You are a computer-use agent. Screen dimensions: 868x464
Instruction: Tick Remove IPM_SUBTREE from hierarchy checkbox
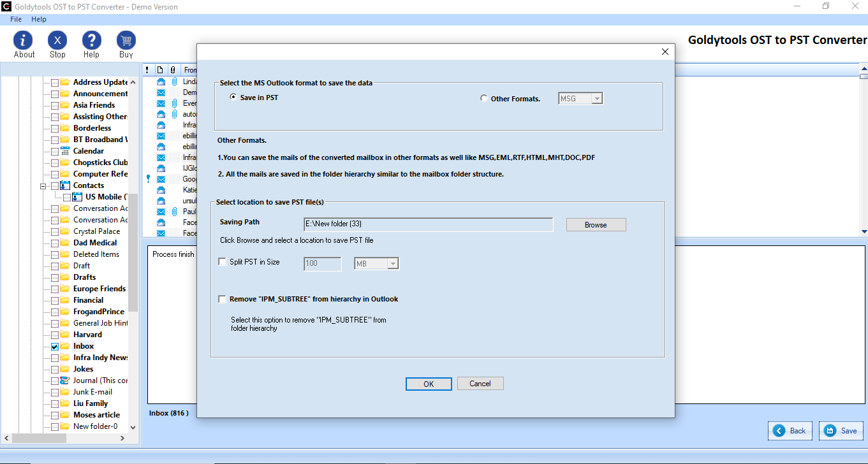click(223, 299)
